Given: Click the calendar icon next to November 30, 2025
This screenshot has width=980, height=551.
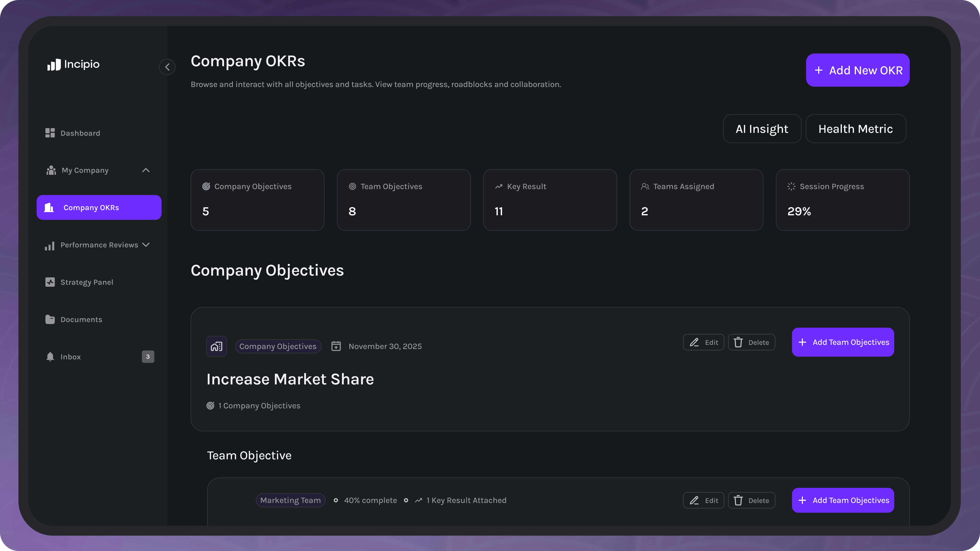Looking at the screenshot, I should (x=336, y=346).
